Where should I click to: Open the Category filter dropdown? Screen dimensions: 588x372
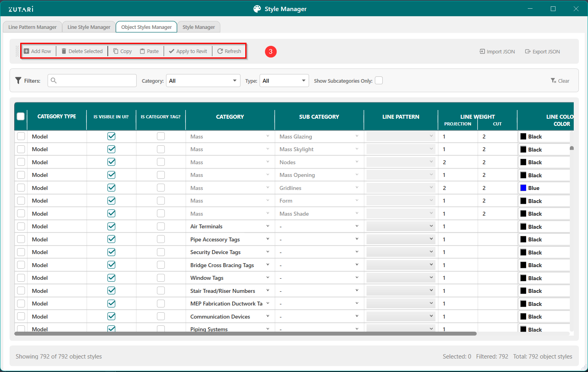point(203,81)
